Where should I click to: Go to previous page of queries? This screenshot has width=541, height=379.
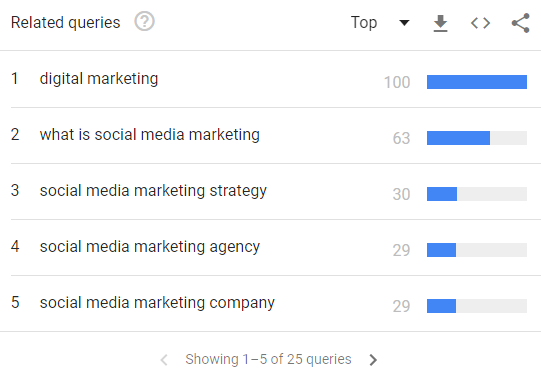(x=164, y=360)
